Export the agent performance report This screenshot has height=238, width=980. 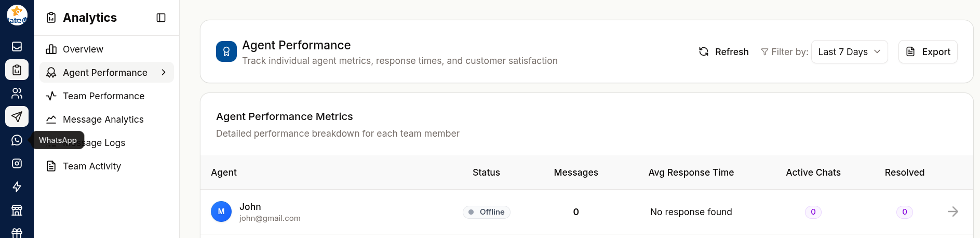928,51
